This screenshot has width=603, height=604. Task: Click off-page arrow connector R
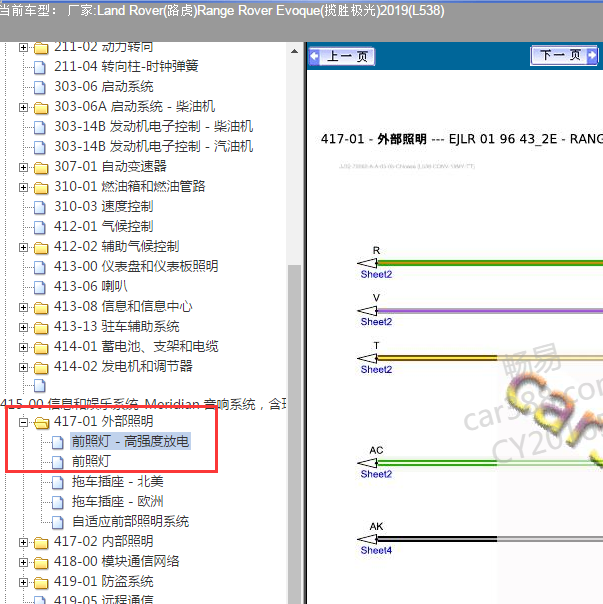click(368, 263)
